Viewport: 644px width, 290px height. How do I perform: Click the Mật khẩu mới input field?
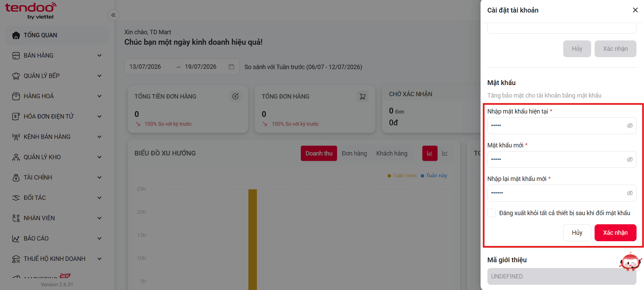(562, 159)
